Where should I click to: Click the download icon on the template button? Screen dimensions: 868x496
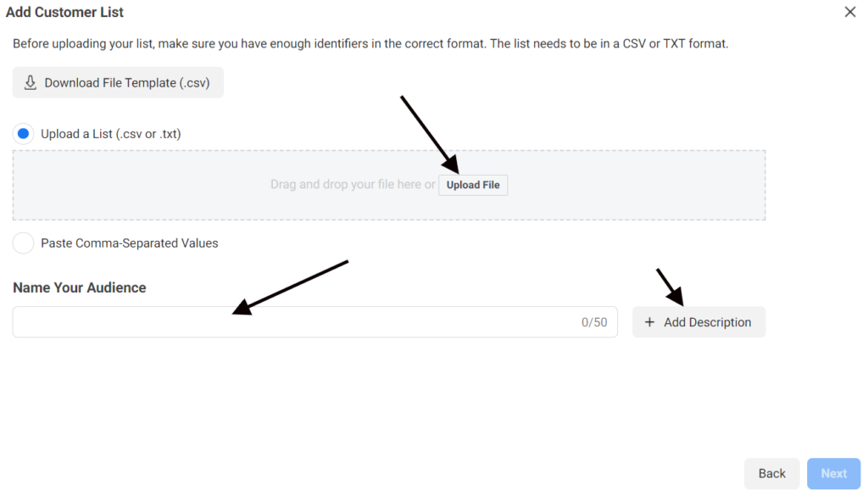[29, 82]
